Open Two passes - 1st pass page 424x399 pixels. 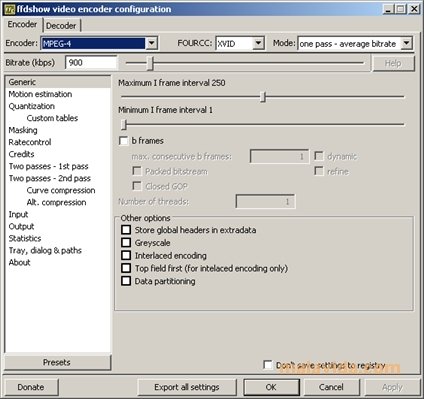(49, 166)
